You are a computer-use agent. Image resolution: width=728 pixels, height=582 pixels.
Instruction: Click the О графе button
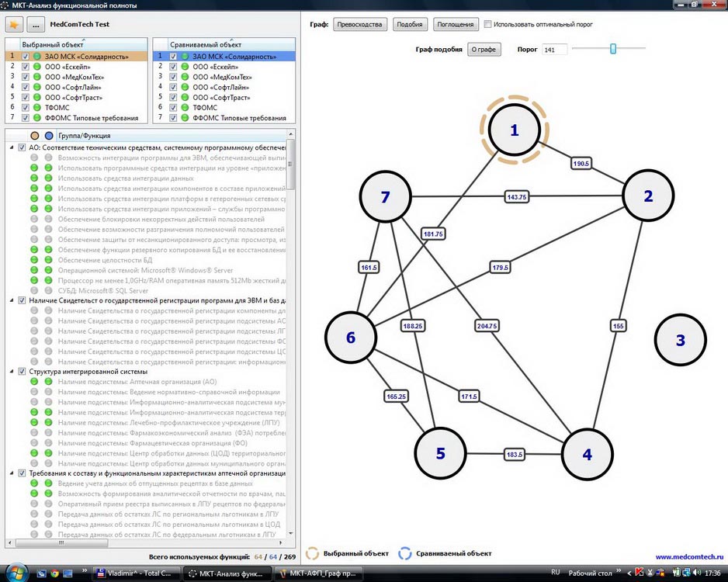click(484, 50)
